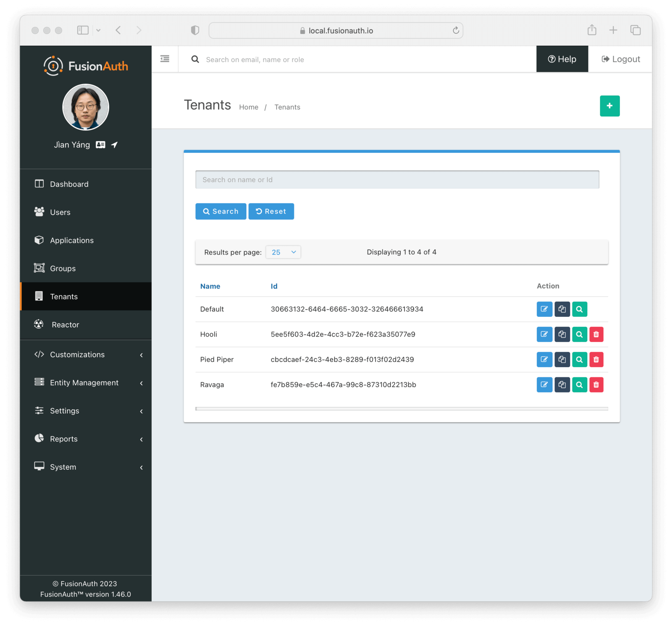Click the blue Search button
This screenshot has height=626, width=672.
coord(221,211)
